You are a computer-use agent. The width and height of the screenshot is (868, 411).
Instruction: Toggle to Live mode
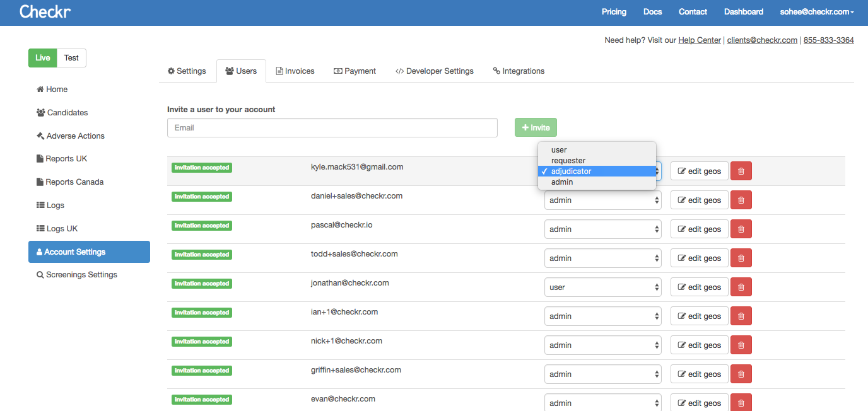pos(43,58)
